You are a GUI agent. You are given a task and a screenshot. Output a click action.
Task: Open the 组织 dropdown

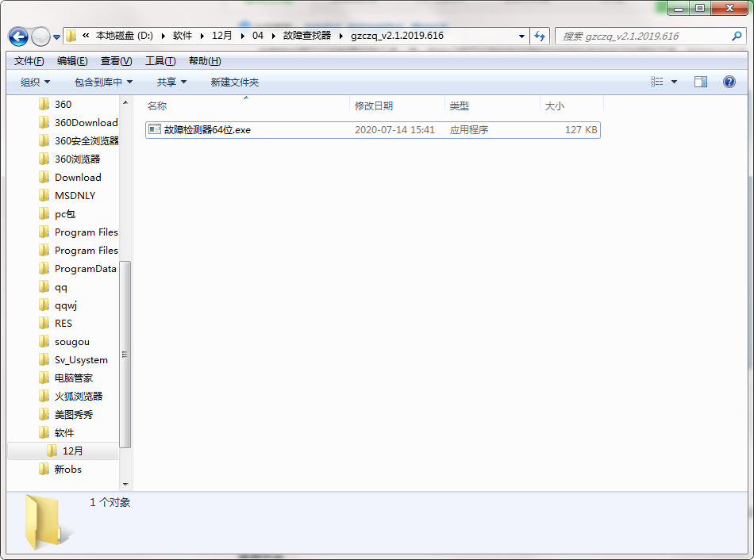(35, 82)
